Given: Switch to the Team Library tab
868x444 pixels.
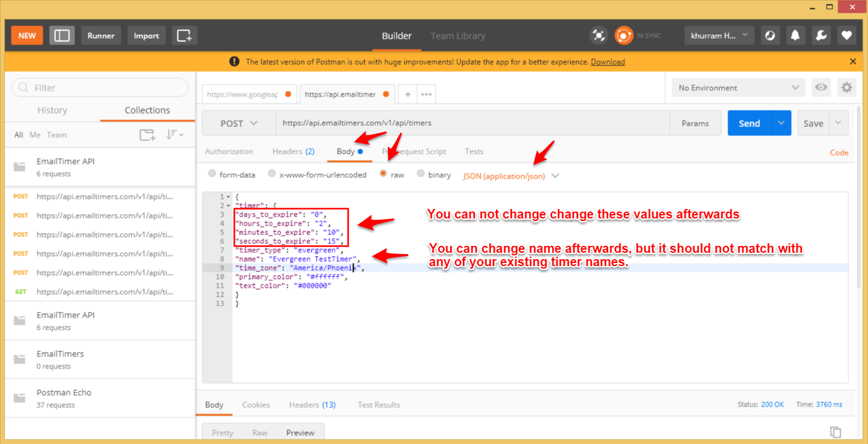Looking at the screenshot, I should (x=458, y=36).
